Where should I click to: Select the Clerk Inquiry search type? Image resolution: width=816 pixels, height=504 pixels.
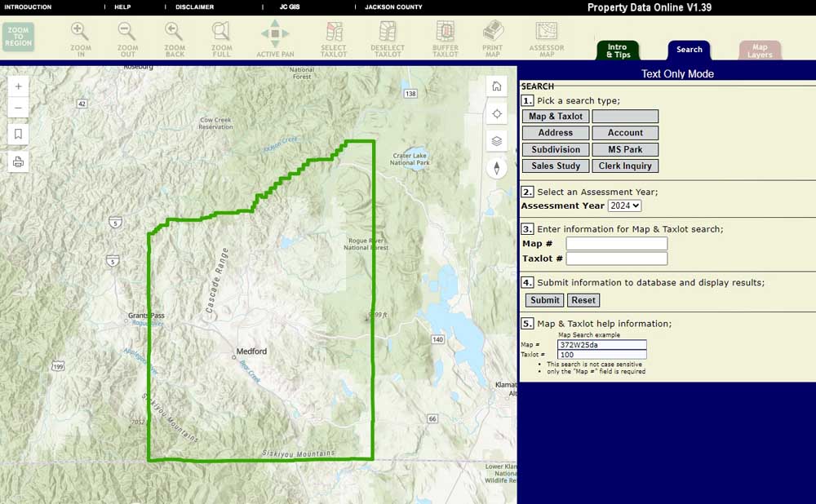coord(625,166)
